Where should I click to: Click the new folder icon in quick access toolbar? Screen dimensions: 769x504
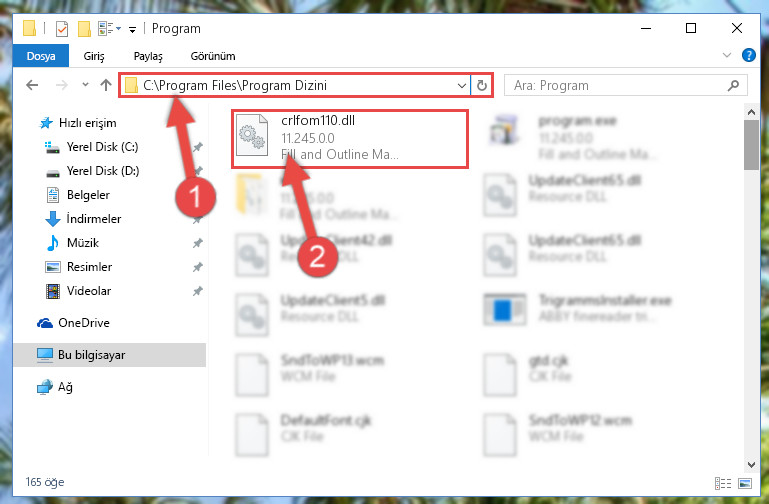click(84, 29)
